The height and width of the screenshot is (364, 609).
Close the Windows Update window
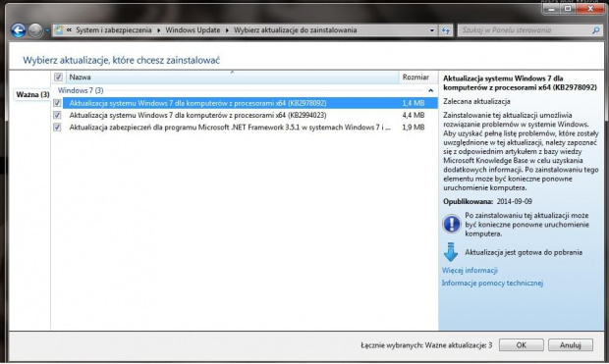590,9
